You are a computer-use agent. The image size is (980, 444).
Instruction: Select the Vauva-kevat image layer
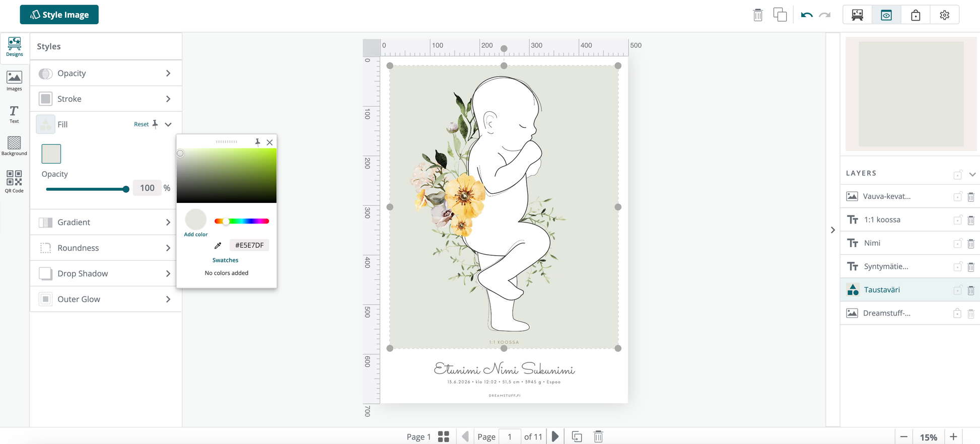click(886, 196)
